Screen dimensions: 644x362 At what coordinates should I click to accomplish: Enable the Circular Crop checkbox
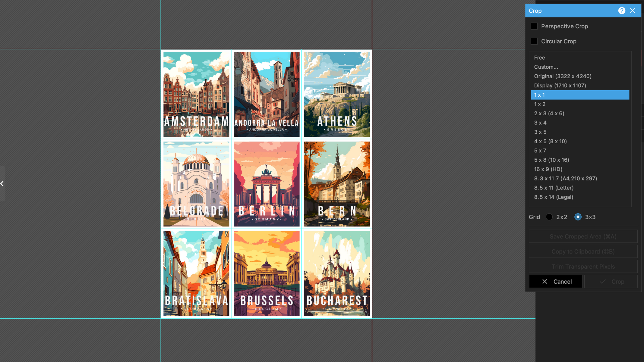tap(534, 41)
